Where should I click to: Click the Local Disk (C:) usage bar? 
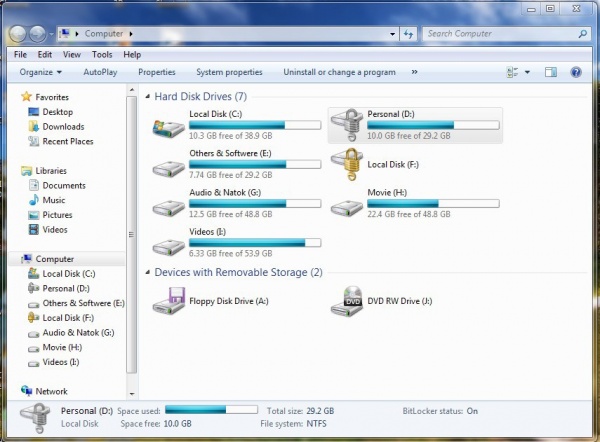[x=255, y=125]
